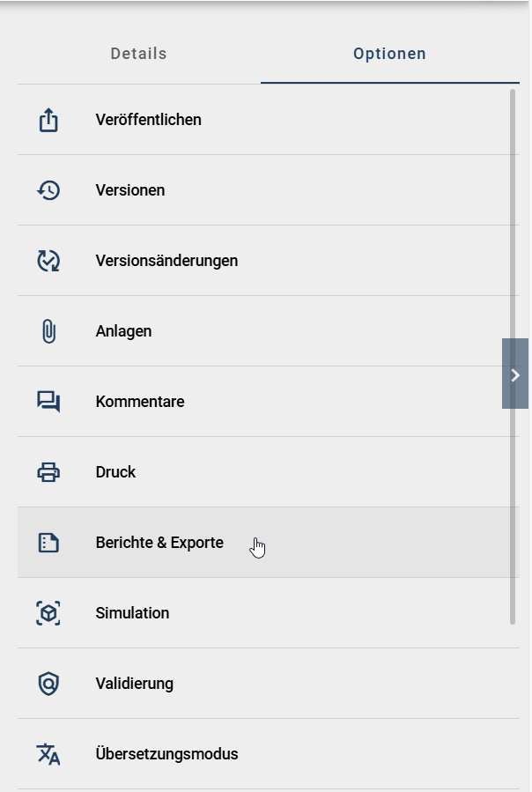
Task: Open the Anlagen option
Action: point(124,331)
